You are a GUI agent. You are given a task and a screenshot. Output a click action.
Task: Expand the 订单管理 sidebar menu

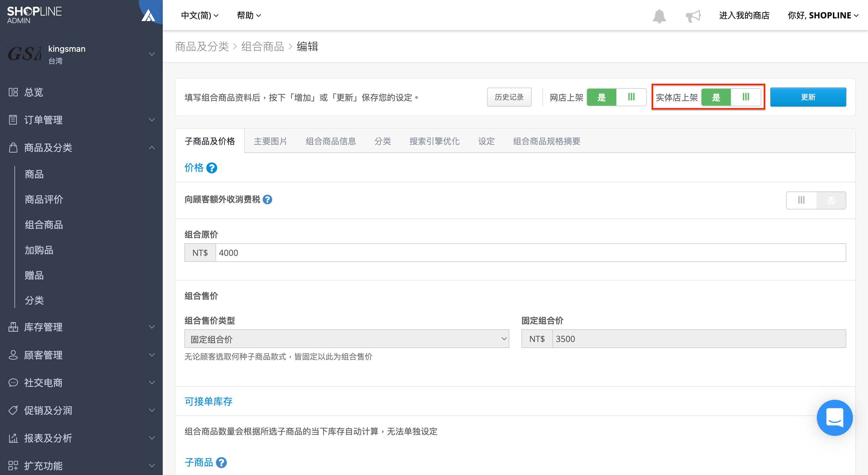click(x=81, y=120)
